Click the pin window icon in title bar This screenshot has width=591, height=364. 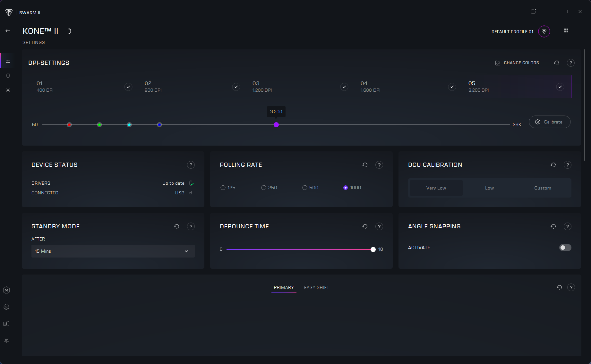click(x=534, y=12)
